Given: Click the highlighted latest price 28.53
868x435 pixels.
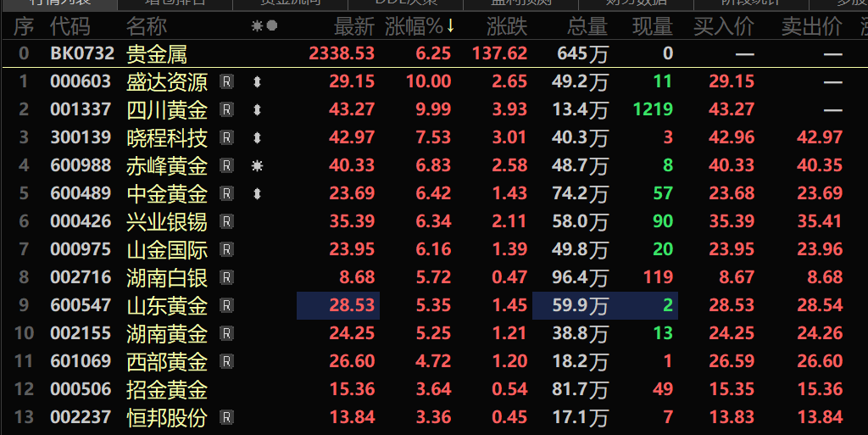Looking at the screenshot, I should click(x=338, y=305).
